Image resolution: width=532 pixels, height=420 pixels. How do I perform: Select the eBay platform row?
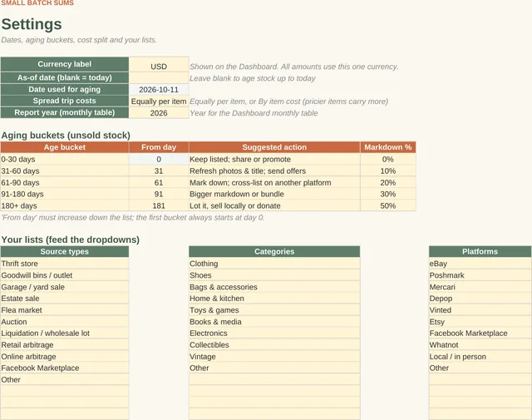tap(480, 264)
